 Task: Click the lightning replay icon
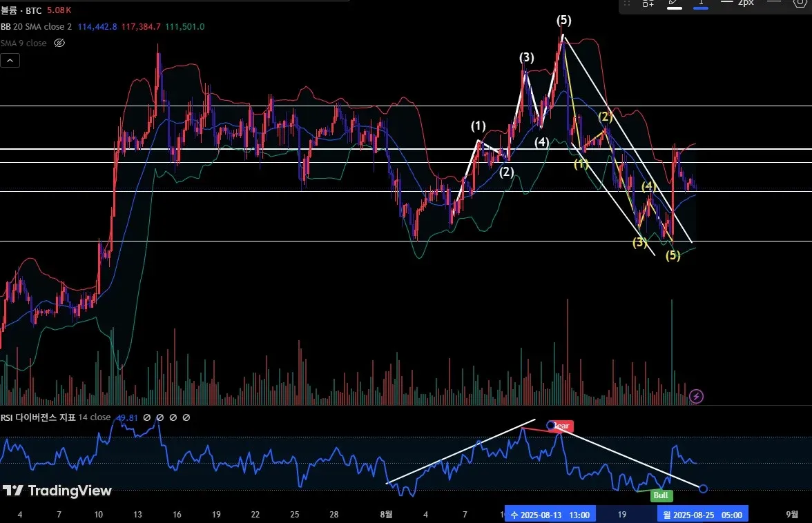click(x=696, y=396)
